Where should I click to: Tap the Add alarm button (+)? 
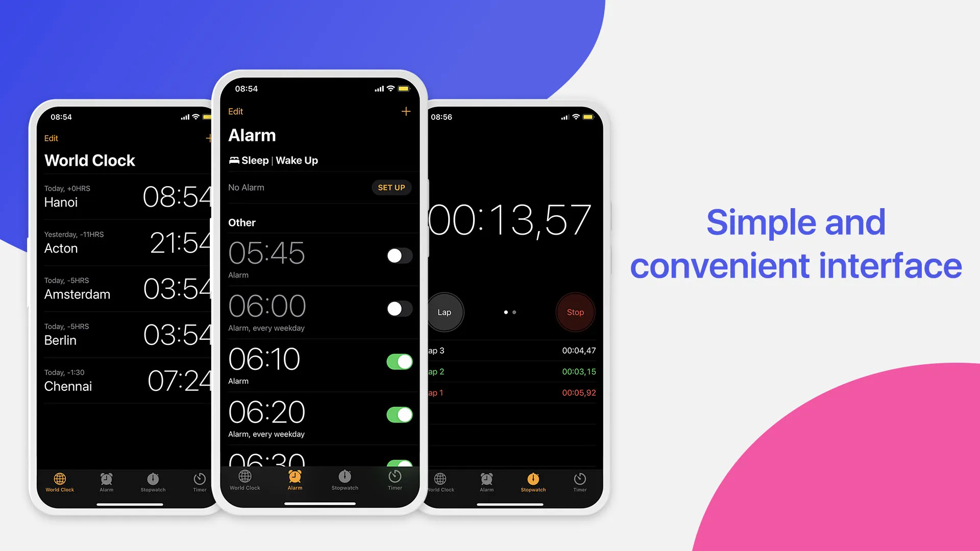[405, 111]
